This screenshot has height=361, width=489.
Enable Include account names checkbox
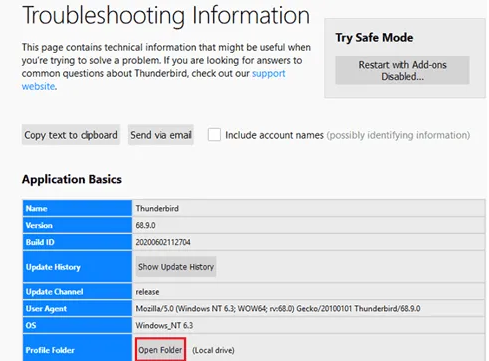214,135
